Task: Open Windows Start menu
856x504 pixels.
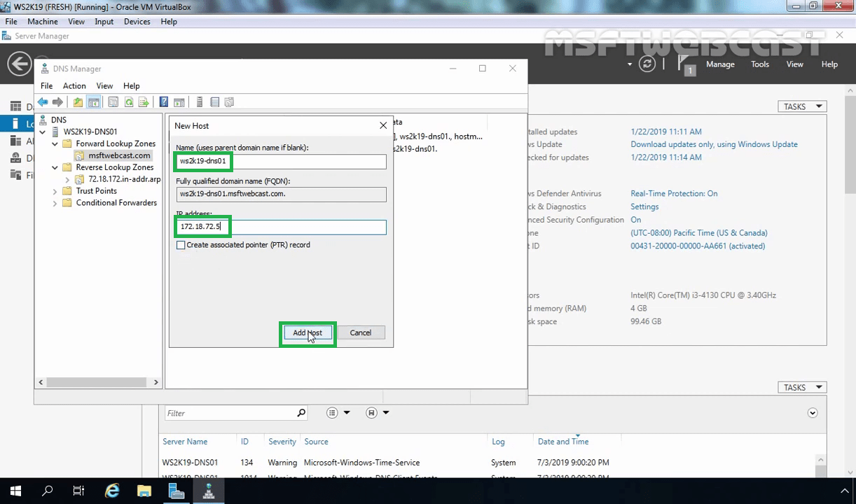Action: tap(15, 491)
